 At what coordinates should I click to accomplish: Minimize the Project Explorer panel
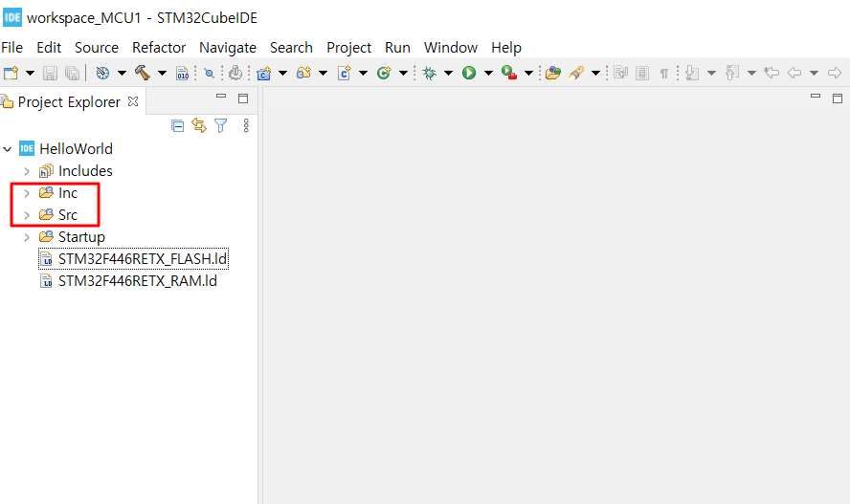click(x=221, y=97)
